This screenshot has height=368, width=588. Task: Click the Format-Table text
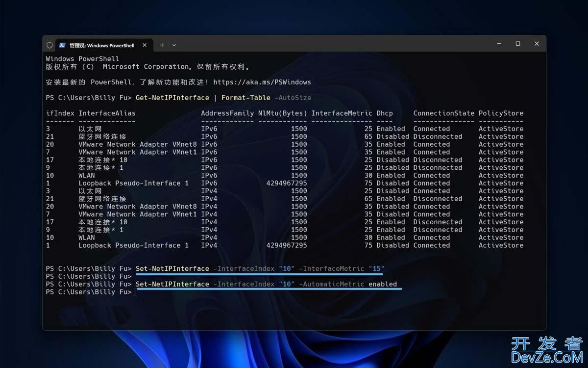pyautogui.click(x=246, y=98)
